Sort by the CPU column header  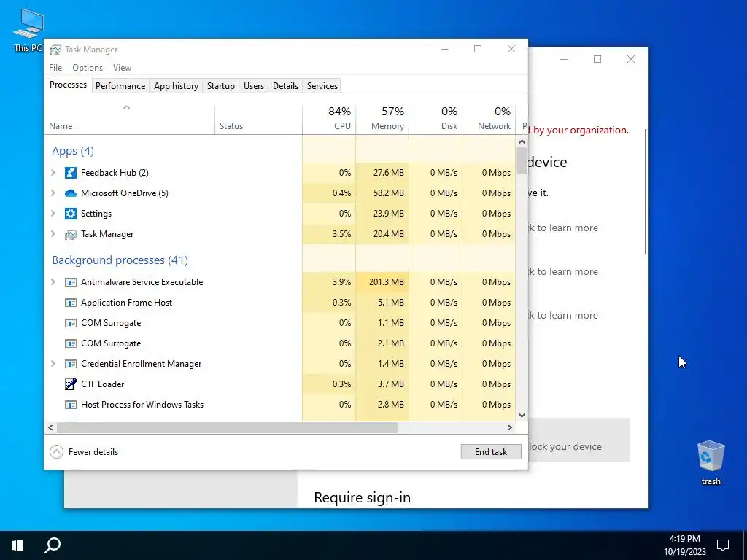(329, 120)
